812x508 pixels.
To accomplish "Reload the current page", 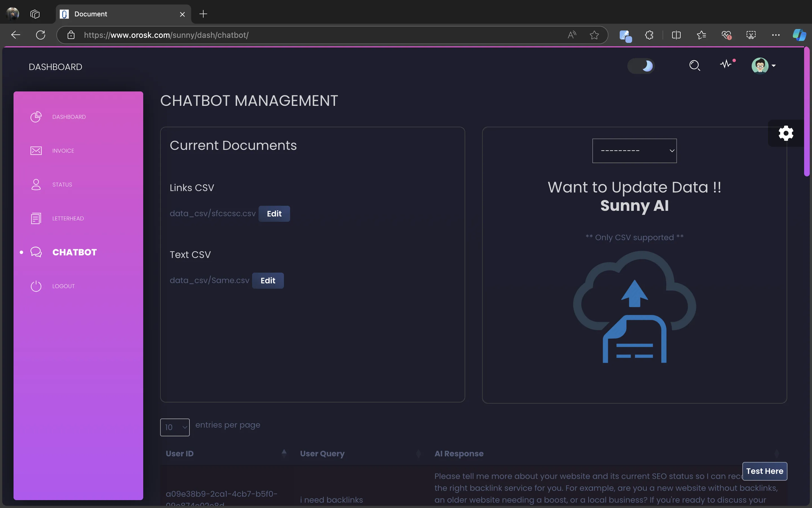I will coord(41,35).
